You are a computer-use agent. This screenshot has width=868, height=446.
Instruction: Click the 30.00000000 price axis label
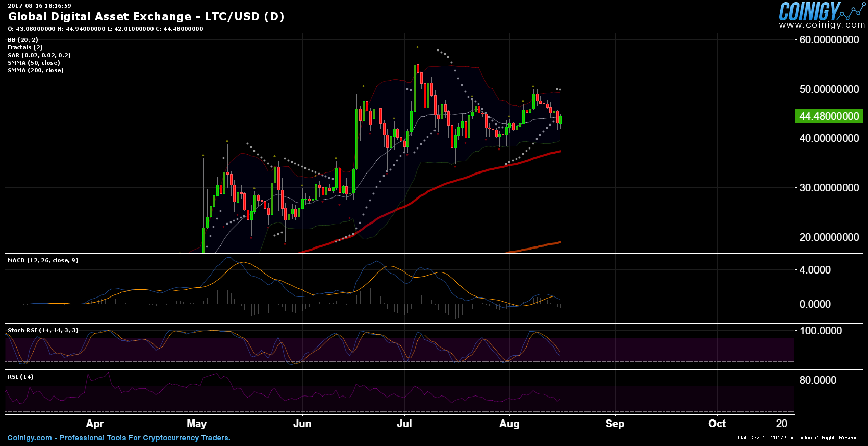[829, 188]
